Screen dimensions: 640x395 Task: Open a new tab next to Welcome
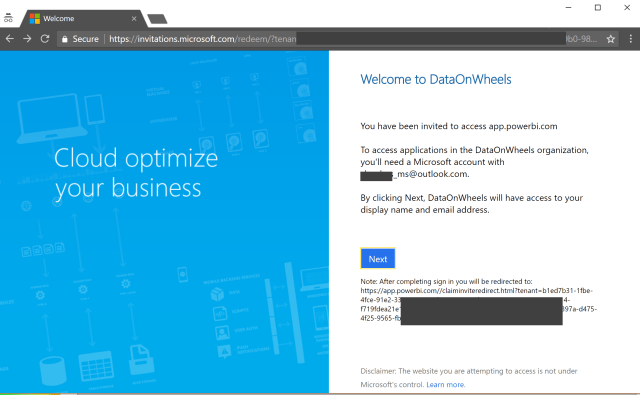pyautogui.click(x=157, y=19)
